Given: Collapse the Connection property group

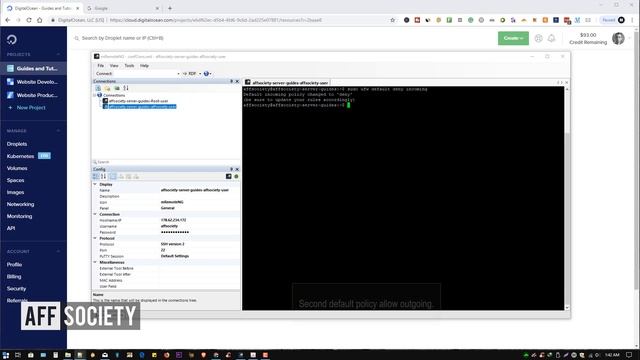Looking at the screenshot, I should (x=96, y=214).
